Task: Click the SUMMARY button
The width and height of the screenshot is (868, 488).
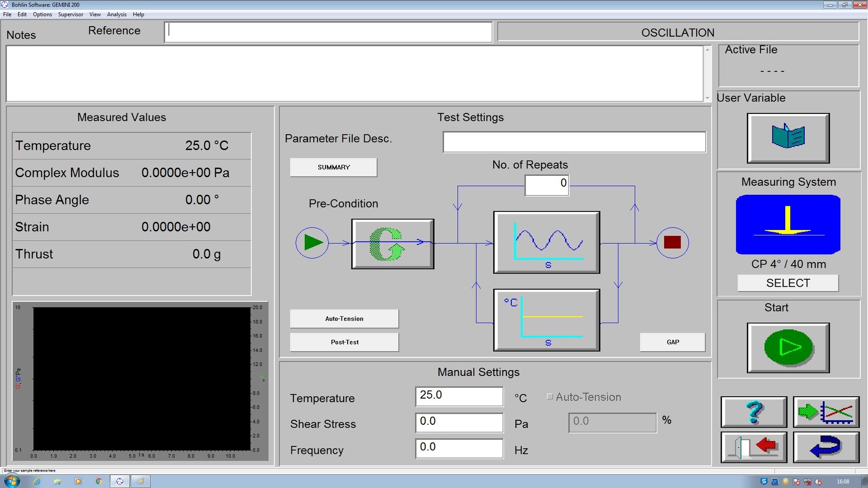Action: [333, 167]
